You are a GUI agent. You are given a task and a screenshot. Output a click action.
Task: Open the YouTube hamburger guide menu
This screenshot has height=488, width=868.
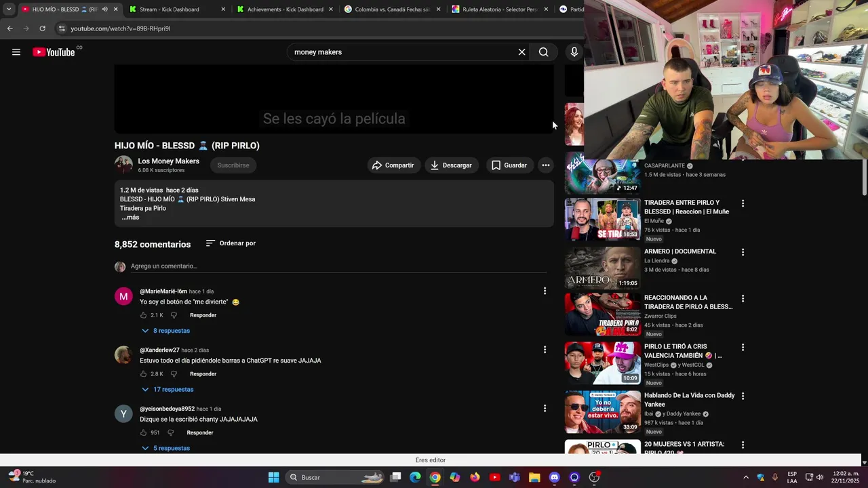(16, 52)
